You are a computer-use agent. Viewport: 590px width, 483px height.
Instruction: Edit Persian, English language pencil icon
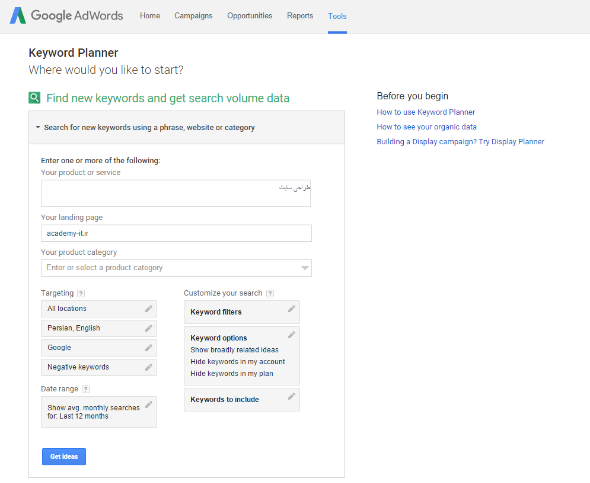[x=149, y=328]
